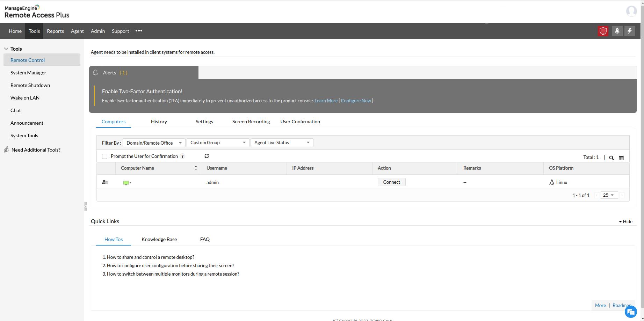Click the Need Additional Tools icon
The height and width of the screenshot is (321, 644).
pos(7,149)
